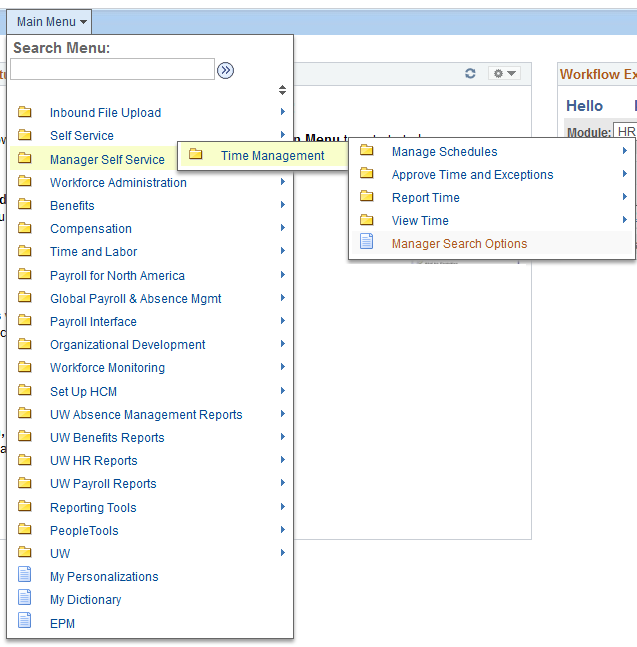Viewport: 637px width, 647px height.
Task: Click the EPM document icon
Action: pyautogui.click(x=25, y=621)
